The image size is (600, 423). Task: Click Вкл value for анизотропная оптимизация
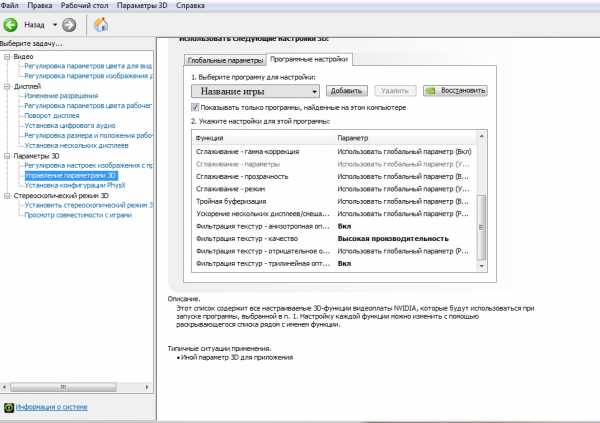tap(344, 226)
